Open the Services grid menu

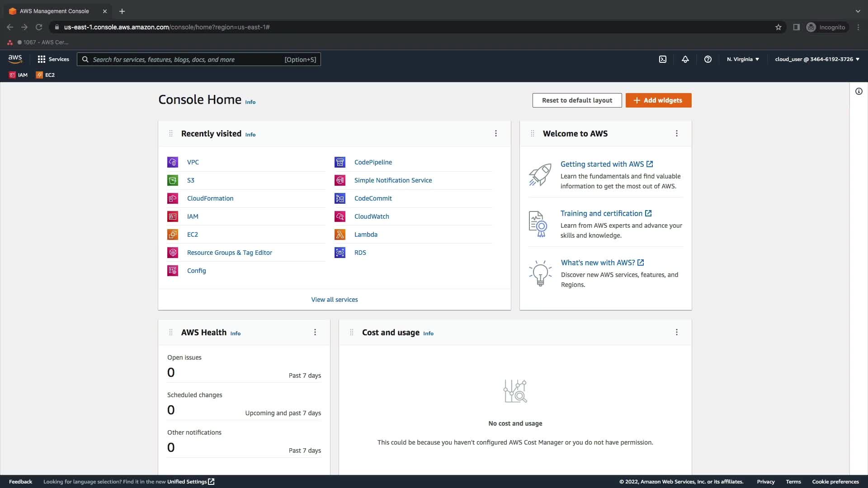[x=53, y=59]
